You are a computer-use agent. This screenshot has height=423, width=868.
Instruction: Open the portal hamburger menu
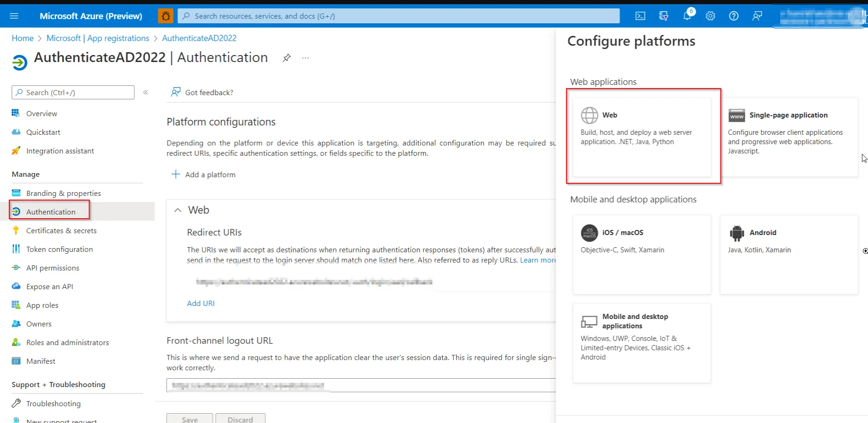coord(14,16)
